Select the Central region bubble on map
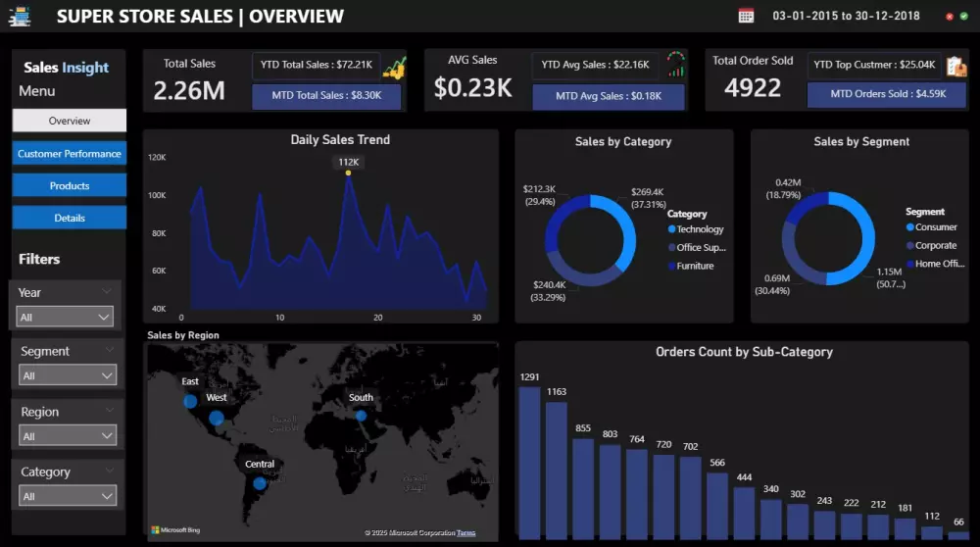Viewport: 980px width, 547px height. (260, 483)
